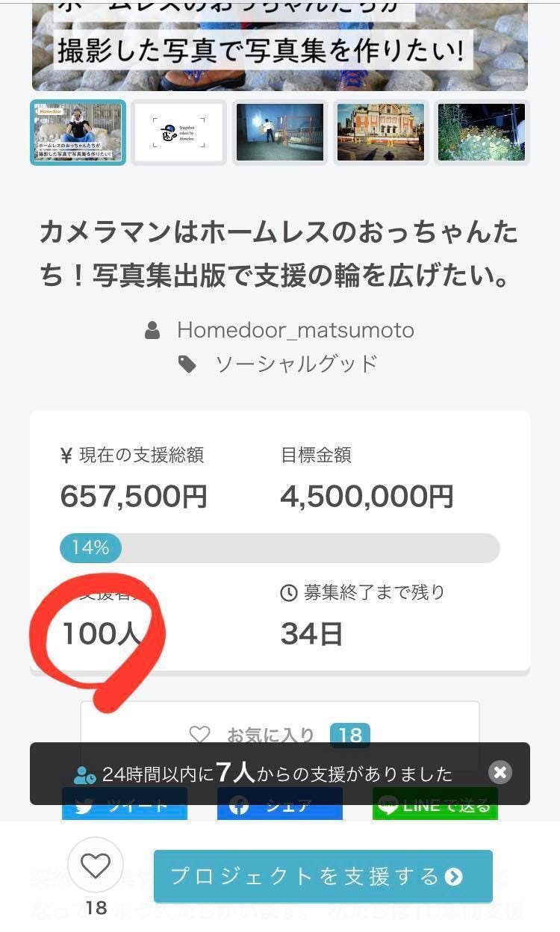Click the heart icon above the 18 count
Screen dimensions: 560x932
point(96,866)
